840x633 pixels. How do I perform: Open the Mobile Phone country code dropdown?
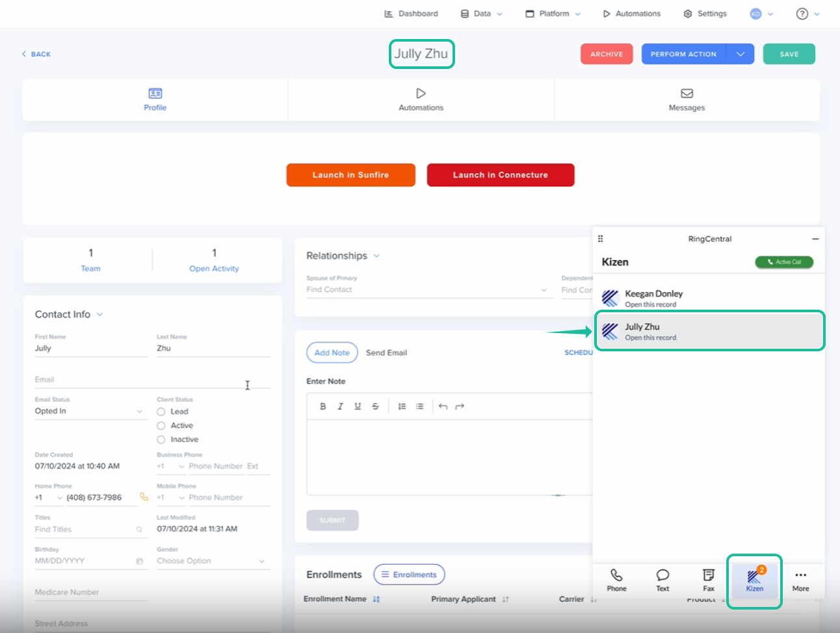171,498
